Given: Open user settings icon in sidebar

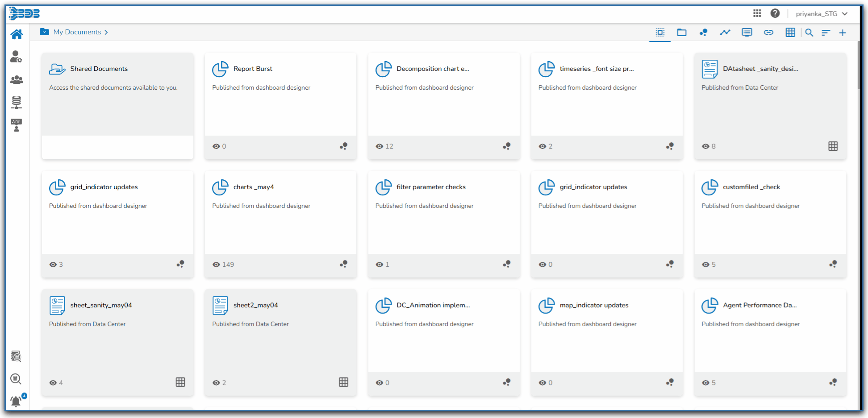Looking at the screenshot, I should coord(16,57).
